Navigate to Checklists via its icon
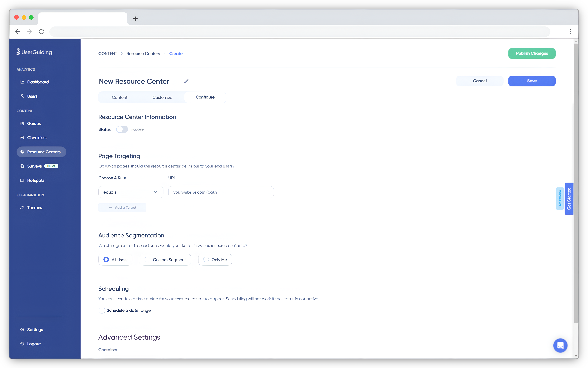 click(22, 138)
